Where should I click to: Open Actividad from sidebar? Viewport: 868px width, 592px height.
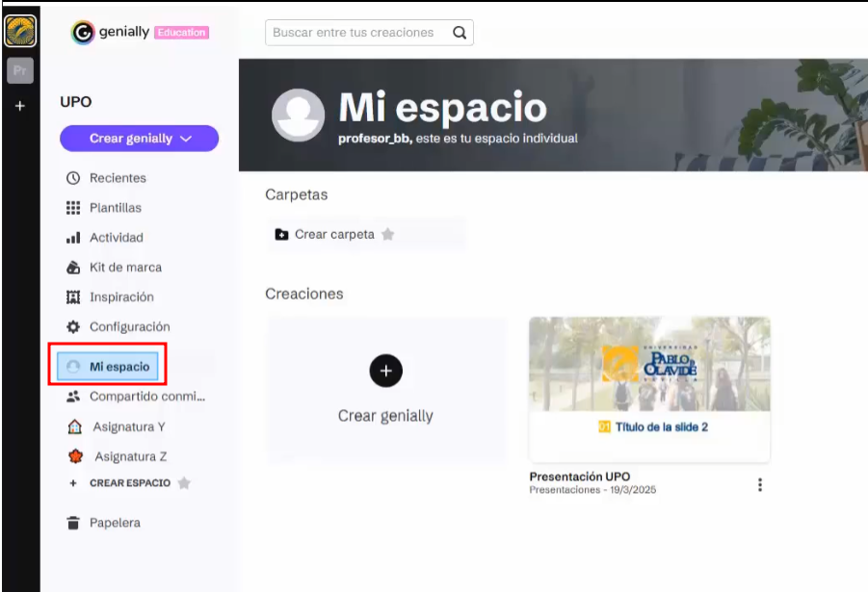tap(116, 238)
